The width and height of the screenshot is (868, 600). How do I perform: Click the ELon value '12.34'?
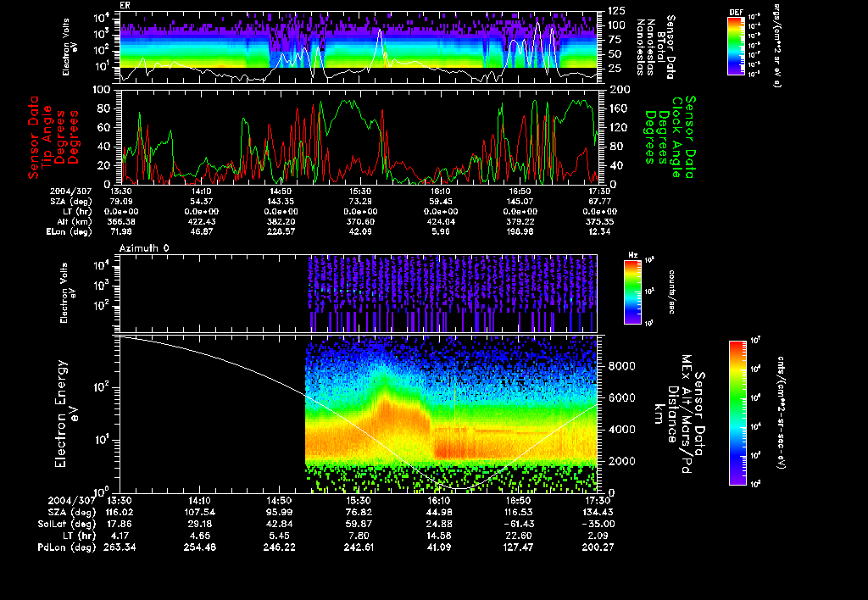click(600, 232)
